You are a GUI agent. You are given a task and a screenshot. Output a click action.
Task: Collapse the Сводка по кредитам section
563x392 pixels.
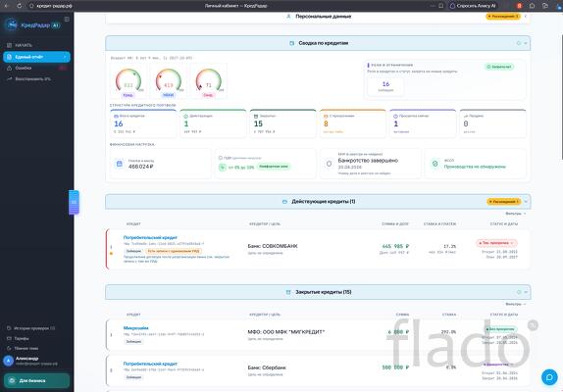pos(526,43)
